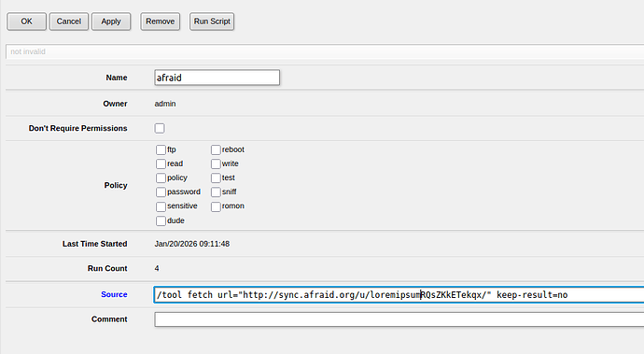Tick the test policy checkbox
The width and height of the screenshot is (644, 354).
tap(216, 178)
